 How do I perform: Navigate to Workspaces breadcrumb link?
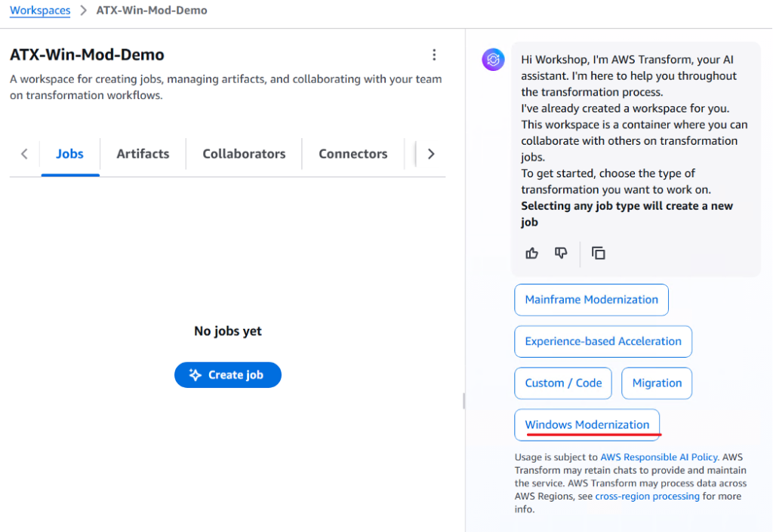click(x=40, y=11)
